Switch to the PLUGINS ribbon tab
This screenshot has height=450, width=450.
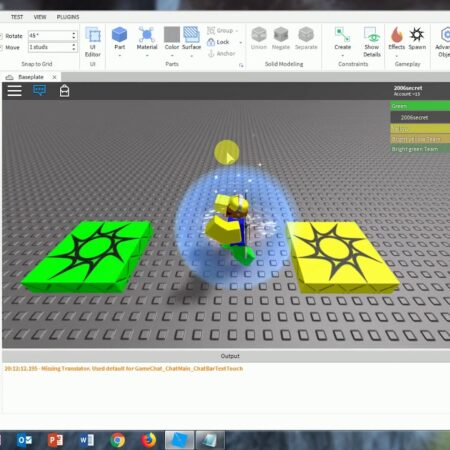tap(68, 17)
